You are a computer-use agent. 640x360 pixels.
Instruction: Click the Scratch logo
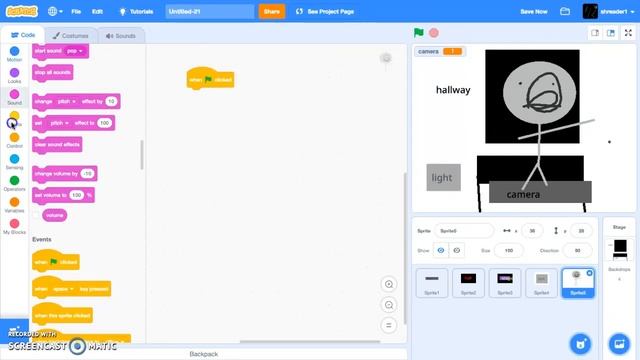[x=21, y=11]
